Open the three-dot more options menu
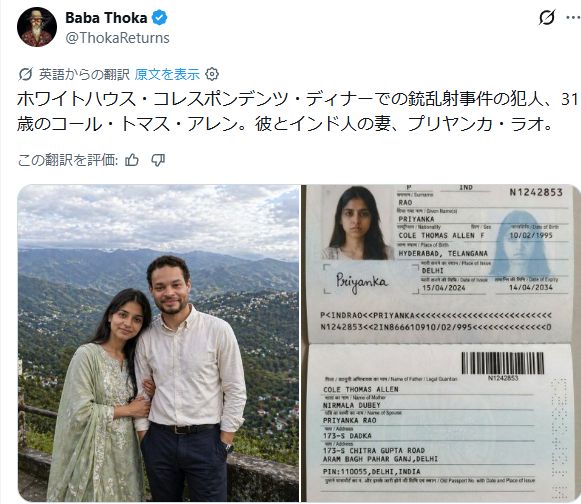 573,17
